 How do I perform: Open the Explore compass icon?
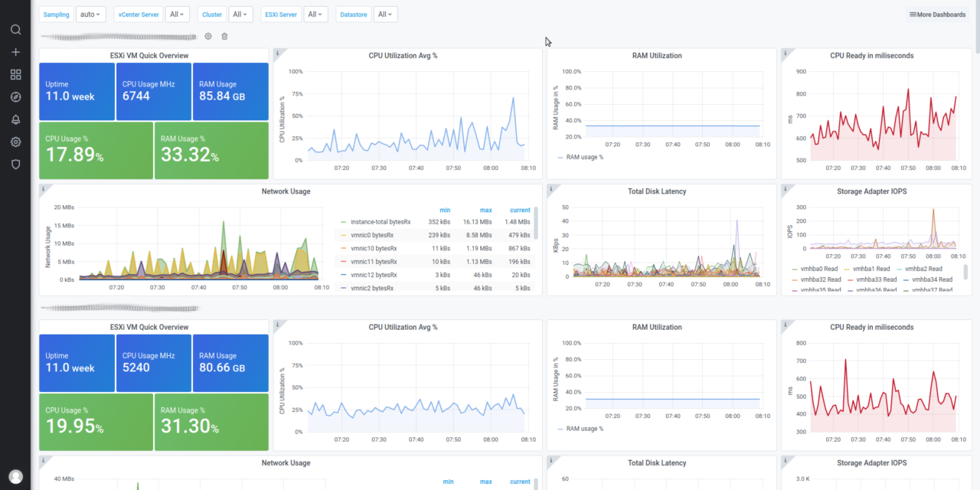(x=15, y=96)
